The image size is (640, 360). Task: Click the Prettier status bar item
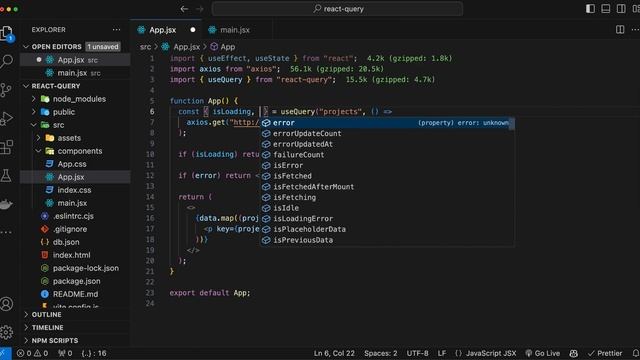(605, 353)
